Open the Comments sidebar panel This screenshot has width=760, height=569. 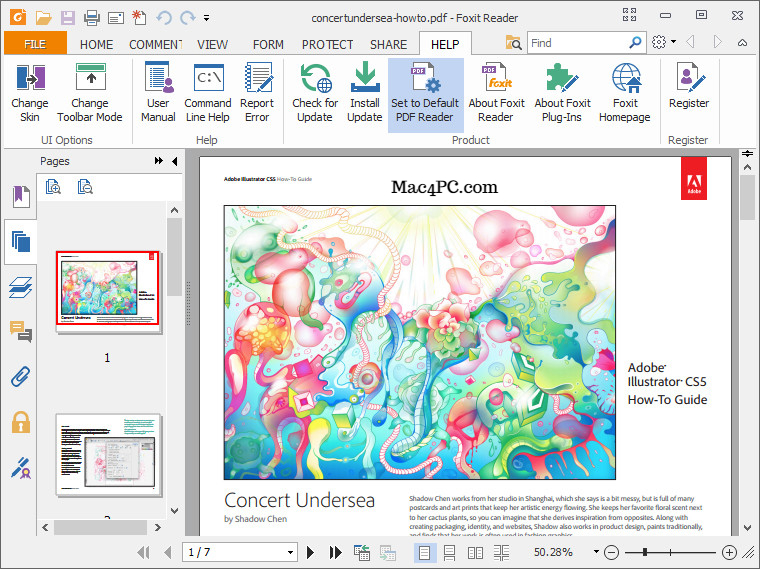pyautogui.click(x=21, y=332)
